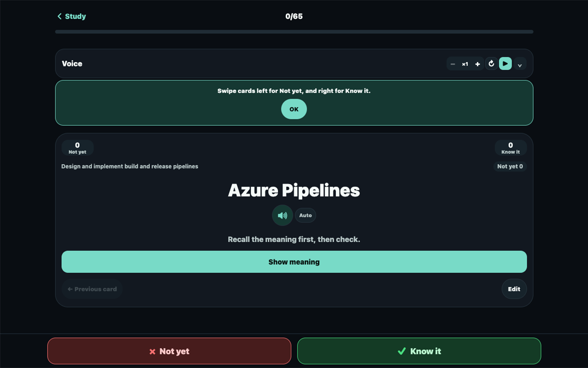This screenshot has width=588, height=368.
Task: Click 'Recall the meaning first, then check.' text
Action: pos(294,239)
